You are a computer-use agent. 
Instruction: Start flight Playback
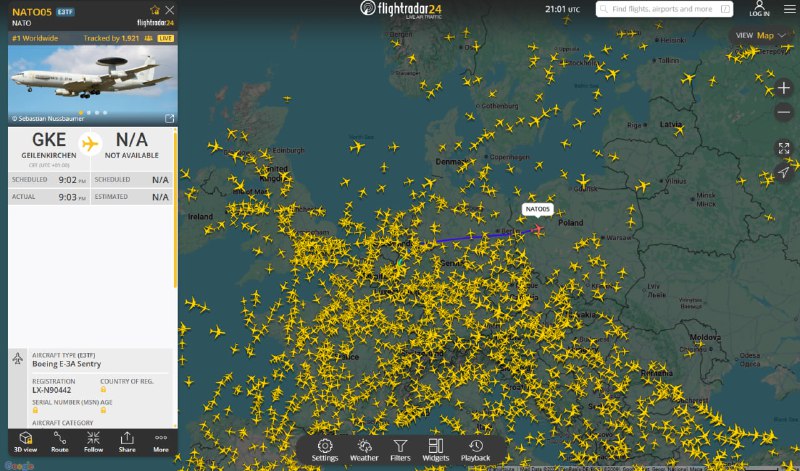point(476,450)
